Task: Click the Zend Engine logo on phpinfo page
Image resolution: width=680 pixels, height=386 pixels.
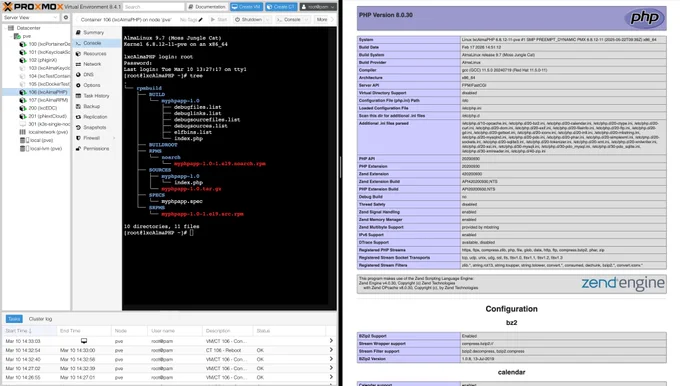Action: (623, 283)
